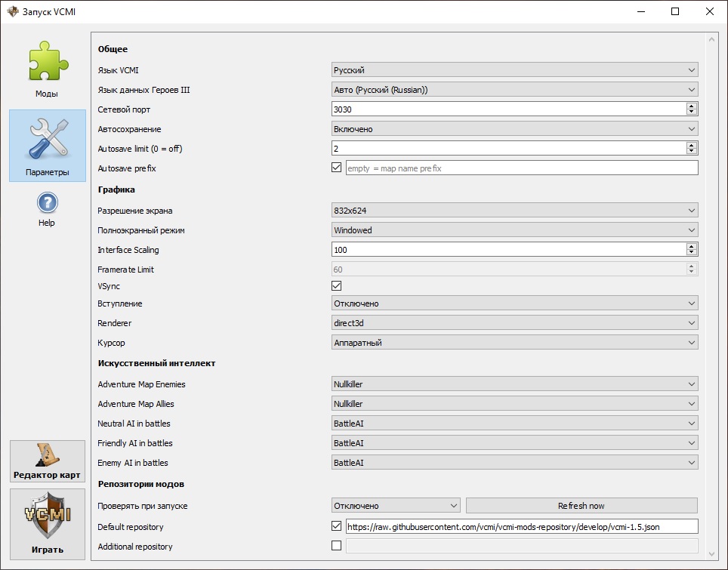Select the Parameters wrench and screwdriver icon

point(48,138)
